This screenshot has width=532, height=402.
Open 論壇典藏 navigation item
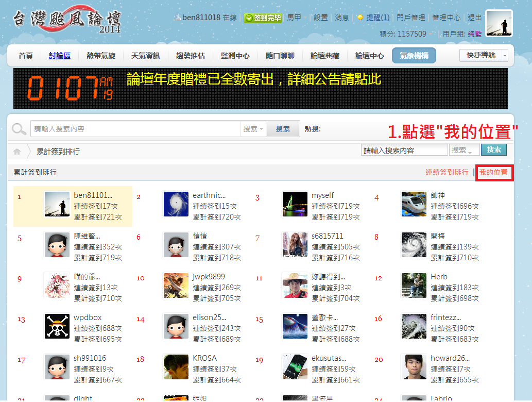[x=324, y=56]
